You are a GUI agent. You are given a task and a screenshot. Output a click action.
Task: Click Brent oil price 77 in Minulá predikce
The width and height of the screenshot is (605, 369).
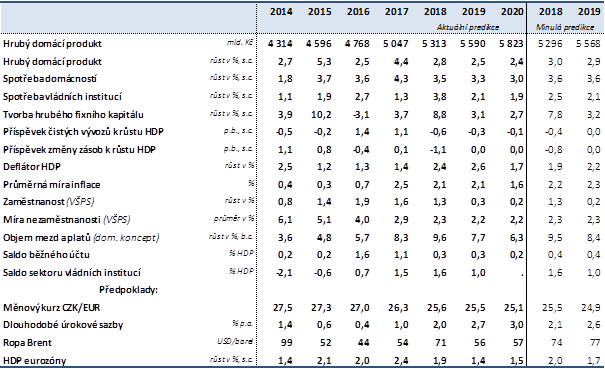coord(595,343)
